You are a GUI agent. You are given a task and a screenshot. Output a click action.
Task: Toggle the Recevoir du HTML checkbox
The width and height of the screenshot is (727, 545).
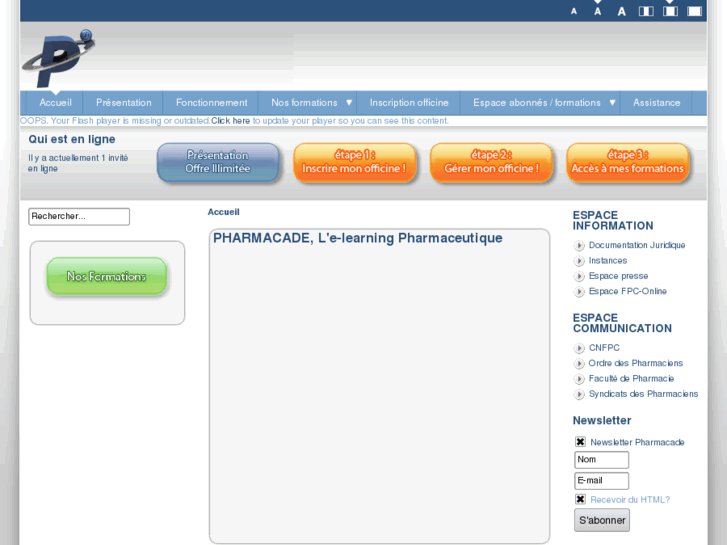pos(580,499)
